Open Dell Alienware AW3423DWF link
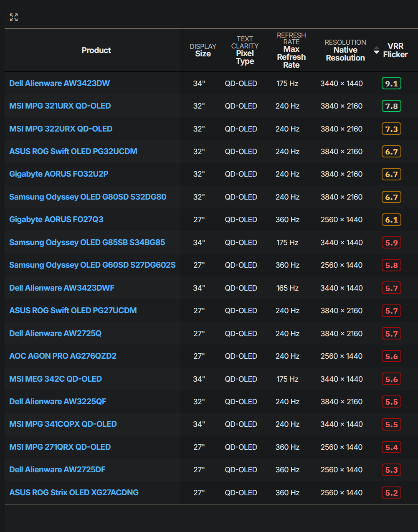The width and height of the screenshot is (418, 532). click(62, 288)
